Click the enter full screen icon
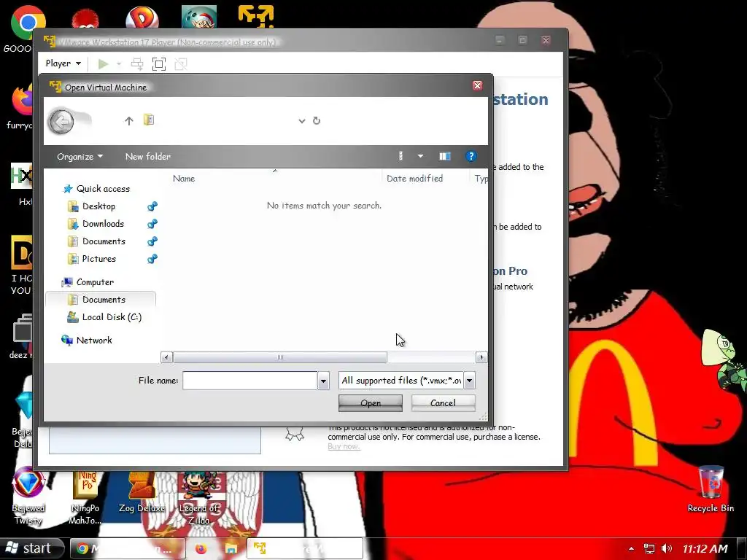Image resolution: width=747 pixels, height=560 pixels. pos(158,64)
